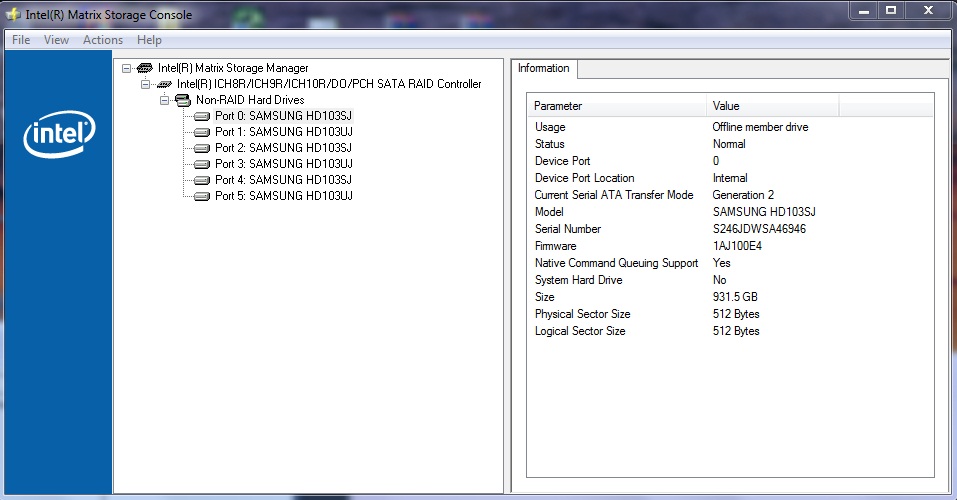Viewport: 957px width, 500px height.
Task: Click the Status parameter label
Action: pyautogui.click(x=550, y=144)
